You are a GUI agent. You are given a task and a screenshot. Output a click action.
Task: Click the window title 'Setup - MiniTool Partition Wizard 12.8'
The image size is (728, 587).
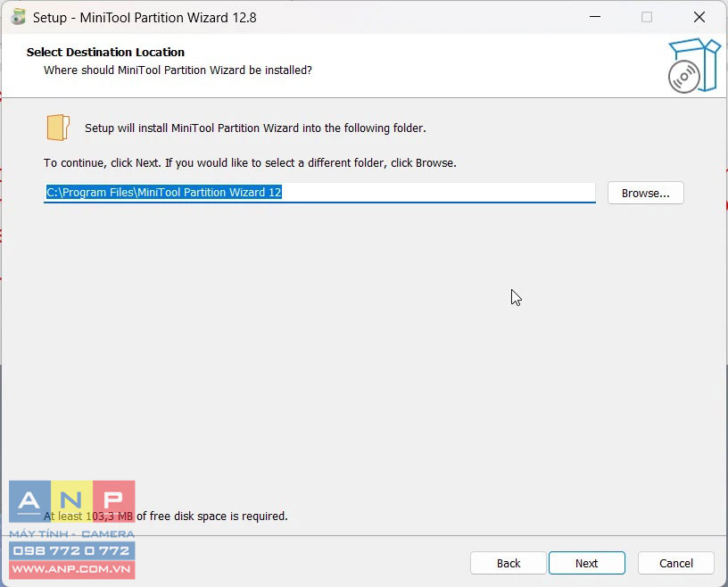coord(145,18)
